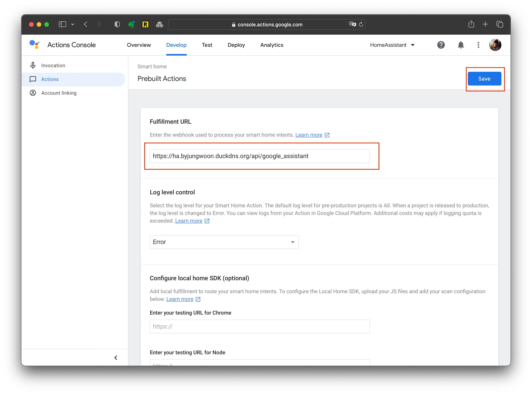Click the yellow R extension icon
532x394 pixels.
coord(145,24)
